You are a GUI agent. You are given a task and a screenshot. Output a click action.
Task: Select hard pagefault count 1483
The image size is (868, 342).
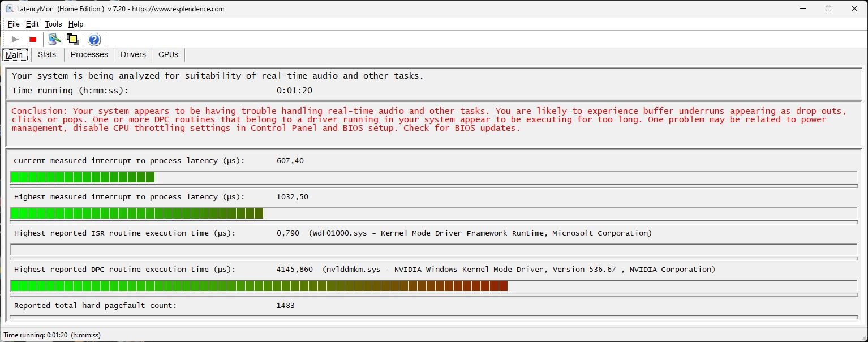coord(285,306)
